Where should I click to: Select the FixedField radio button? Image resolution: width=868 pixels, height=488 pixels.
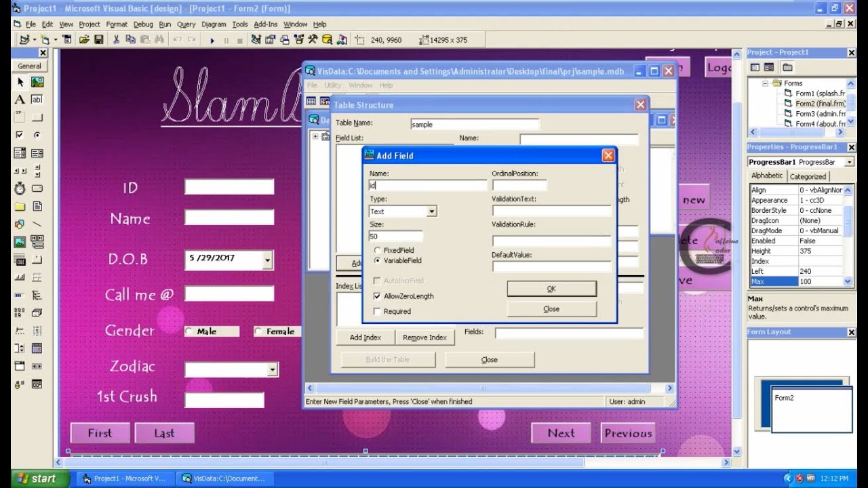[x=378, y=250]
